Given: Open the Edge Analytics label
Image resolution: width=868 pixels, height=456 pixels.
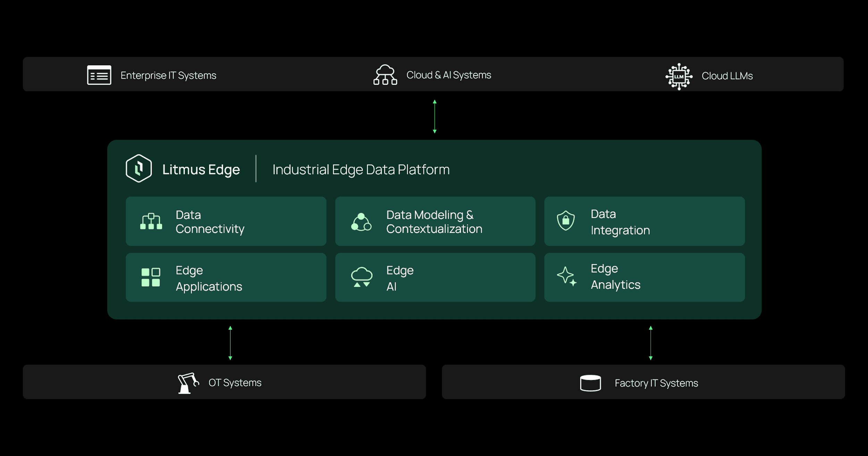Looking at the screenshot, I should tap(615, 277).
